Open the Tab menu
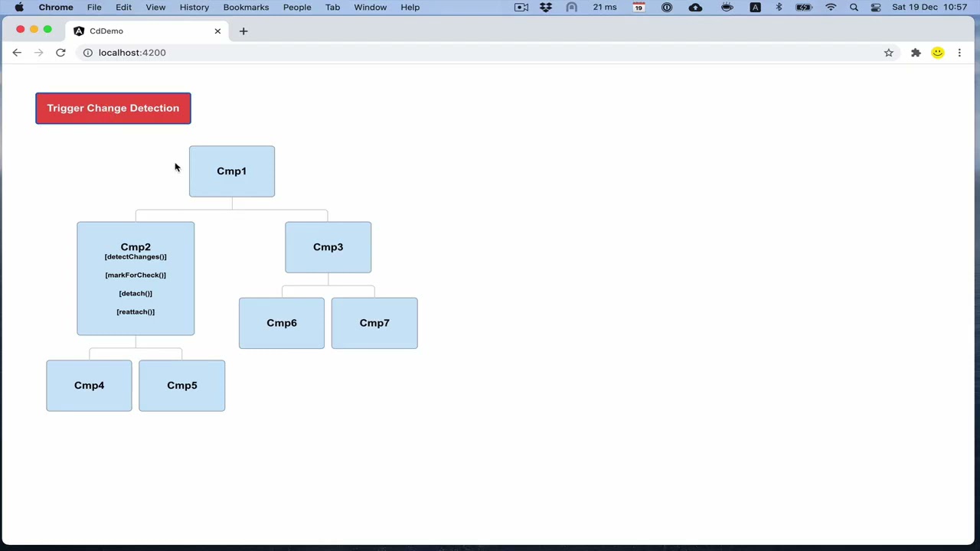Viewport: 980px width, 551px height. (x=332, y=8)
